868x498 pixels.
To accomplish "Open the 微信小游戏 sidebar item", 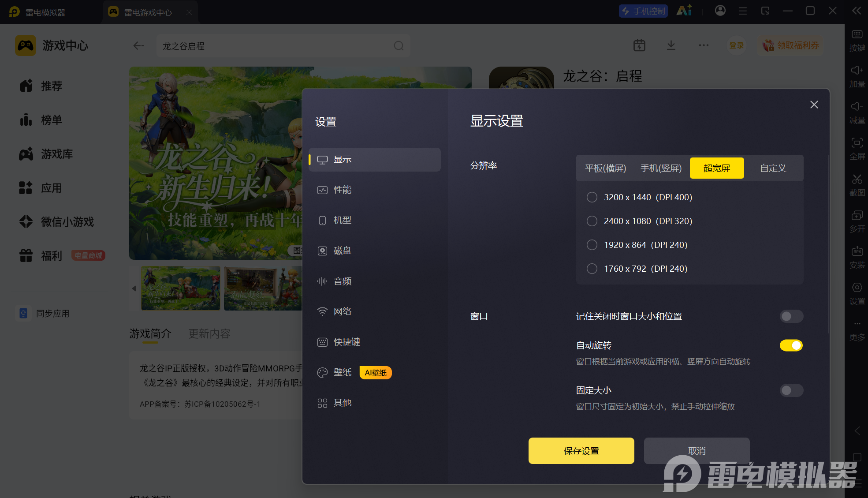I will (x=56, y=221).
